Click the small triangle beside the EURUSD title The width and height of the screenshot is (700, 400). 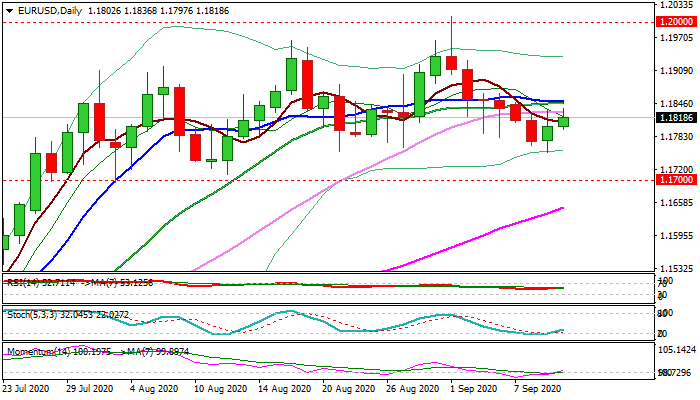coord(8,10)
